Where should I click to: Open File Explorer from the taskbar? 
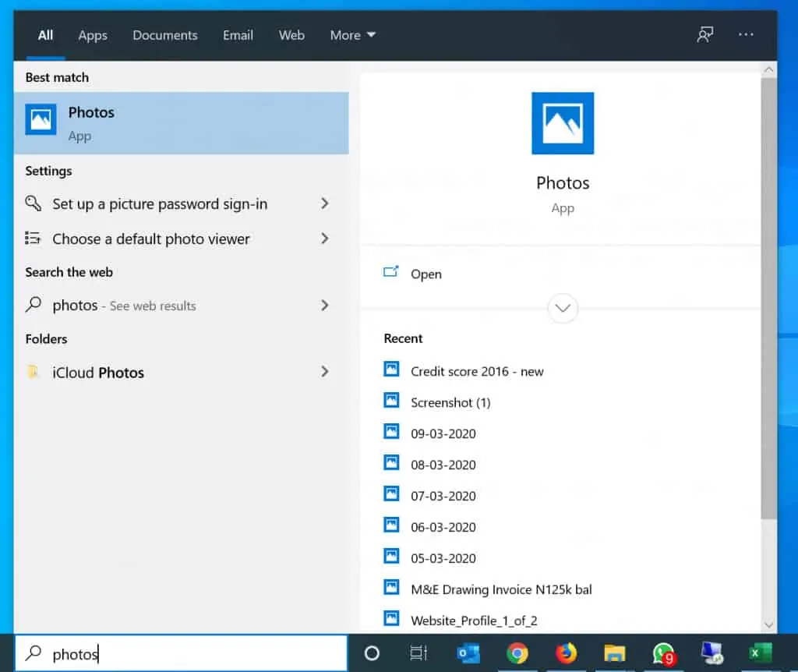pos(614,653)
